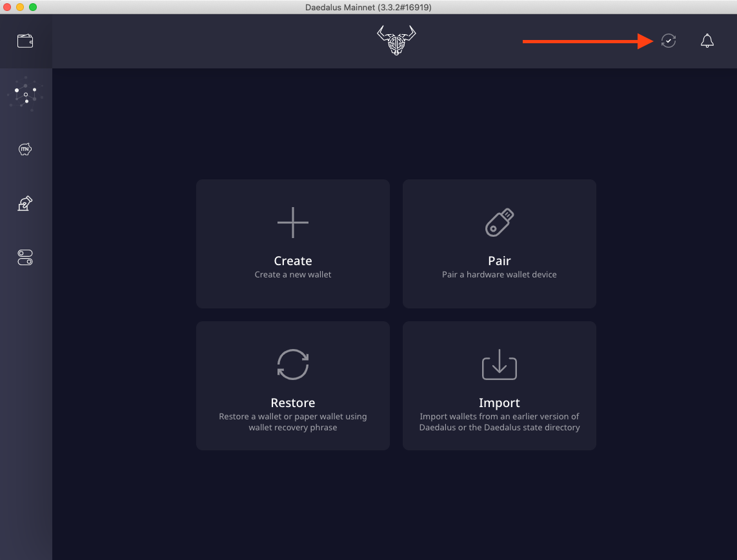Image resolution: width=737 pixels, height=560 pixels.
Task: Click the blockchain sync status icon
Action: pyautogui.click(x=669, y=41)
